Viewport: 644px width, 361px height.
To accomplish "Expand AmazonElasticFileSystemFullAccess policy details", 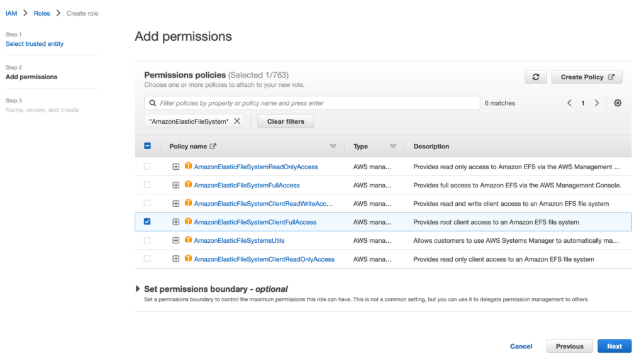I will [176, 186].
